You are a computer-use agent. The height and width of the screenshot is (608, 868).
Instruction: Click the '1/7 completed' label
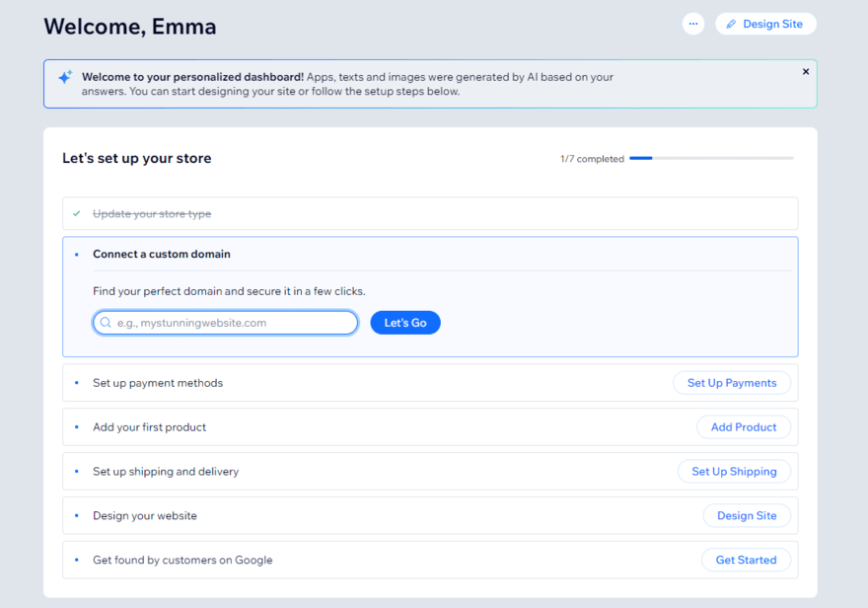point(592,159)
